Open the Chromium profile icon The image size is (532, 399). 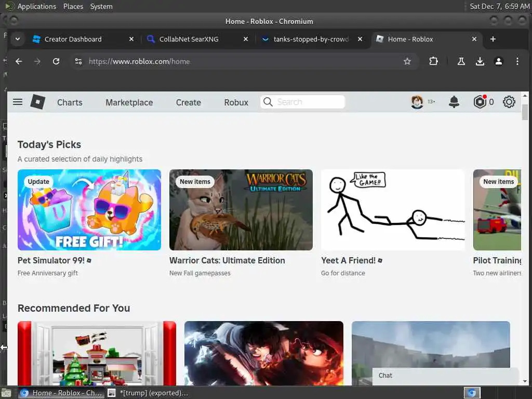[498, 61]
